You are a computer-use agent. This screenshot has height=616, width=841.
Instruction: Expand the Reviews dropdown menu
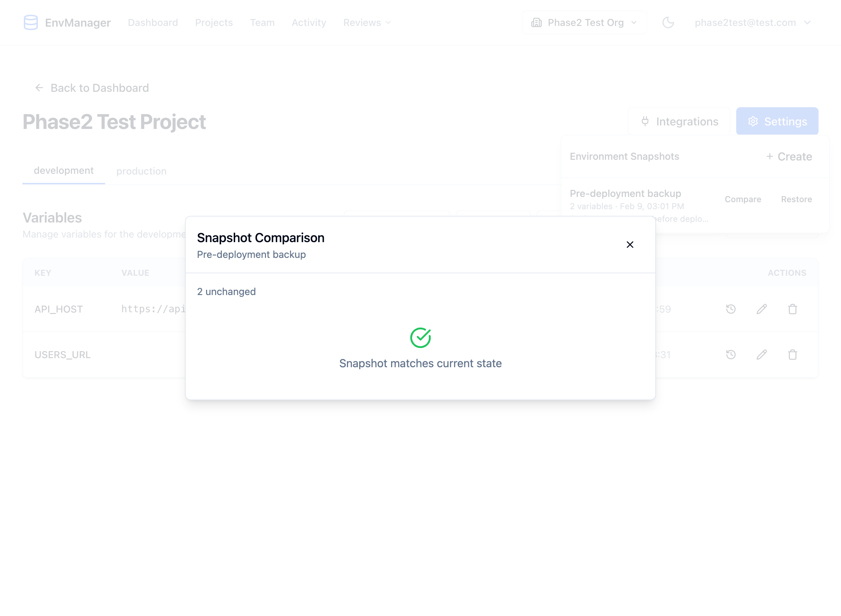pos(367,22)
